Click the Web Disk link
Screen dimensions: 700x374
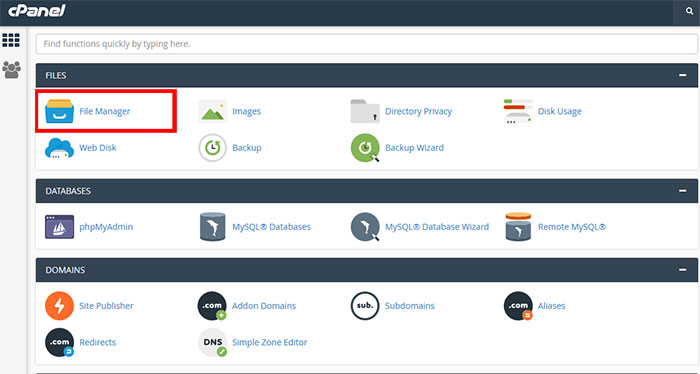98,148
